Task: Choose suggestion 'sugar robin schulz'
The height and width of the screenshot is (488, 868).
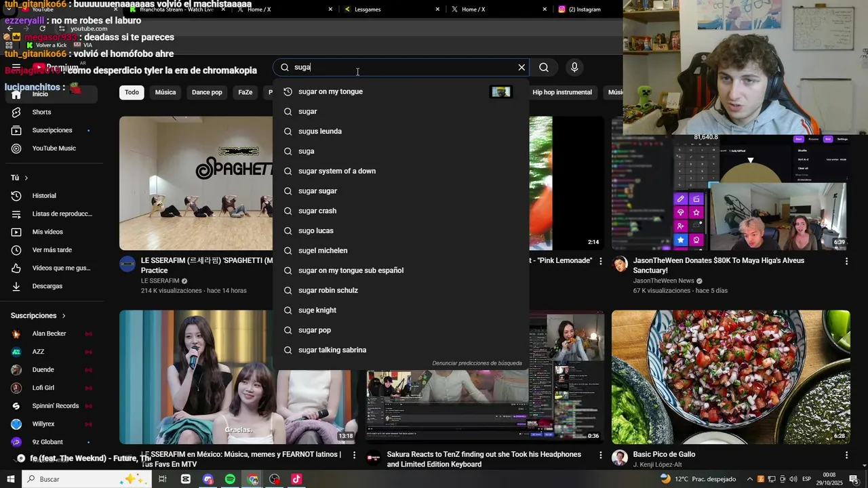Action: (401, 291)
